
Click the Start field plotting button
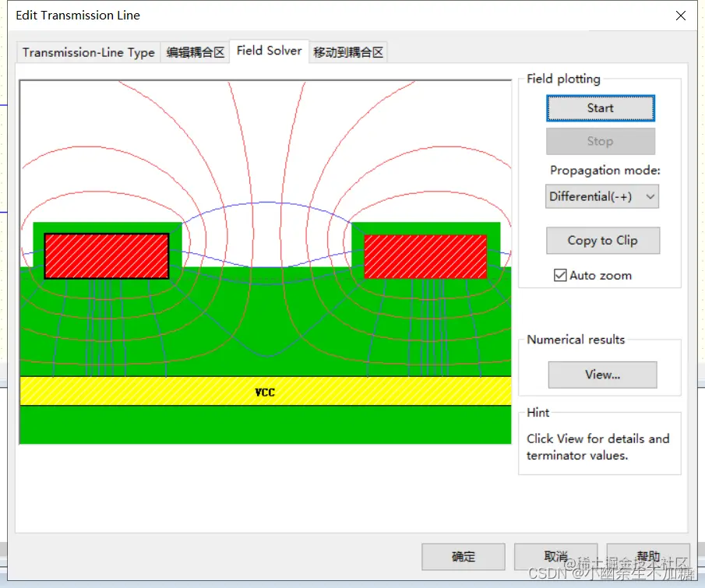tap(601, 108)
